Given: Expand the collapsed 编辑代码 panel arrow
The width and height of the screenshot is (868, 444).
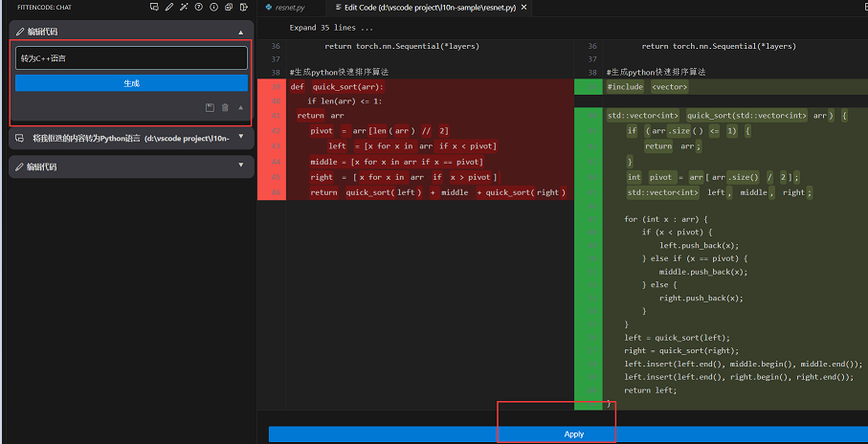Looking at the screenshot, I should click(241, 165).
